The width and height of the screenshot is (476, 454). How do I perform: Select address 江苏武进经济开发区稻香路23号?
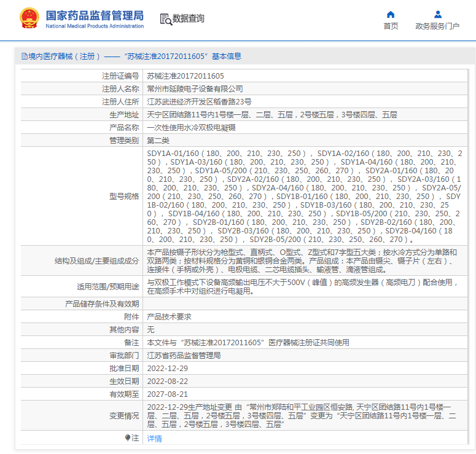pos(199,102)
